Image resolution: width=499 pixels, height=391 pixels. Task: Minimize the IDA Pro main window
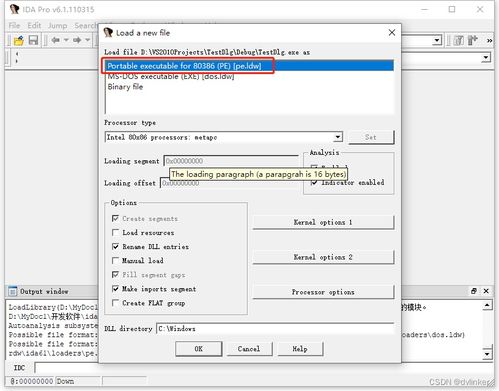[x=424, y=9]
